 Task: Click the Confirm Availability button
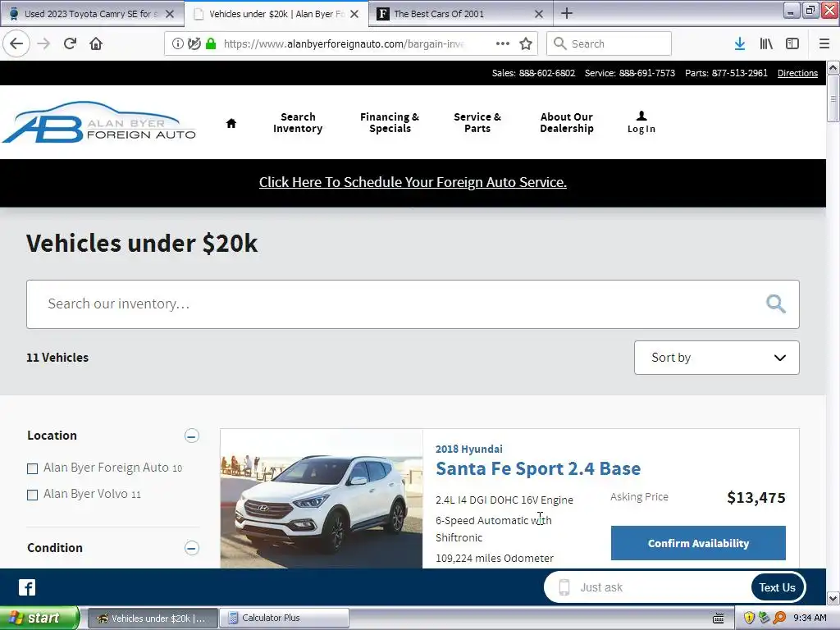pos(698,543)
